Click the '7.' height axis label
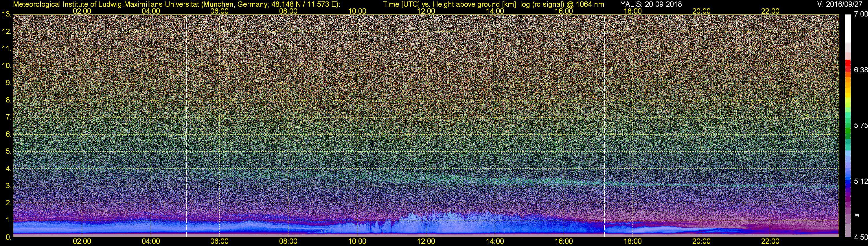The image size is (868, 246). coord(8,117)
